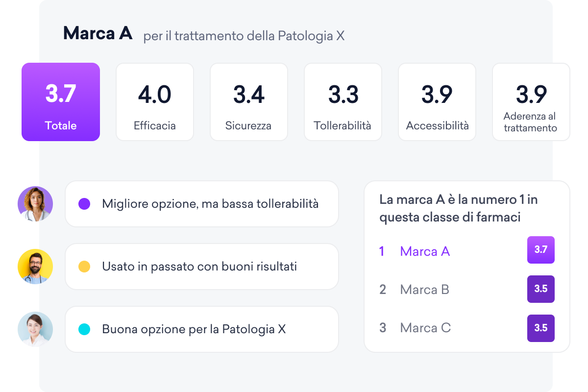The width and height of the screenshot is (588, 392).
Task: Select the purple Totale 3.7 score card
Action: tap(60, 101)
